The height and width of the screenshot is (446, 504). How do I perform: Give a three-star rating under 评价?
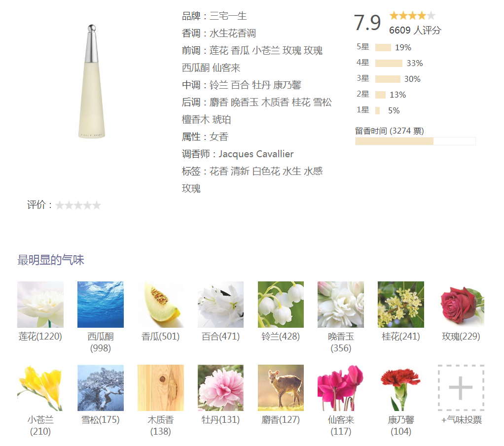click(78, 205)
